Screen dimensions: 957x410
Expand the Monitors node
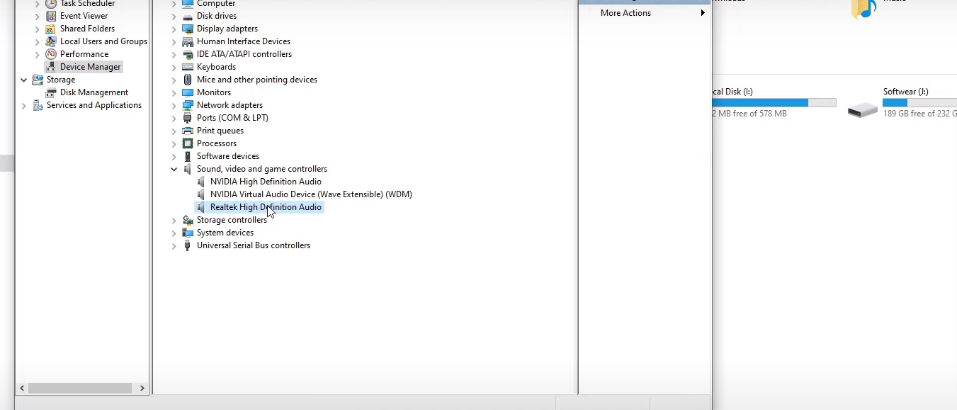[x=174, y=93]
